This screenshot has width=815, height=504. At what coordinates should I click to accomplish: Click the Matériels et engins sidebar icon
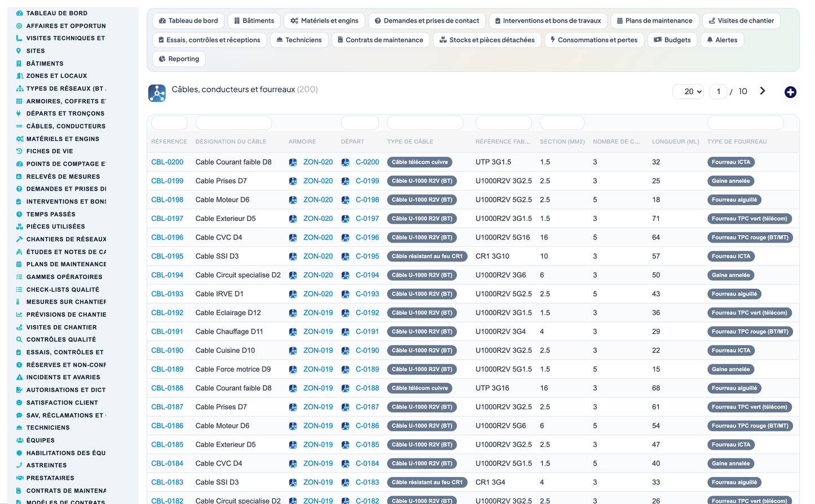click(19, 139)
